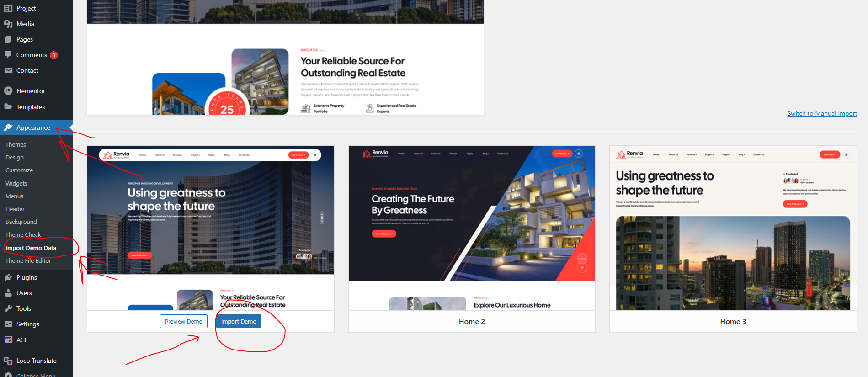868x377 pixels.
Task: Open the Settings menu label
Action: [x=28, y=324]
